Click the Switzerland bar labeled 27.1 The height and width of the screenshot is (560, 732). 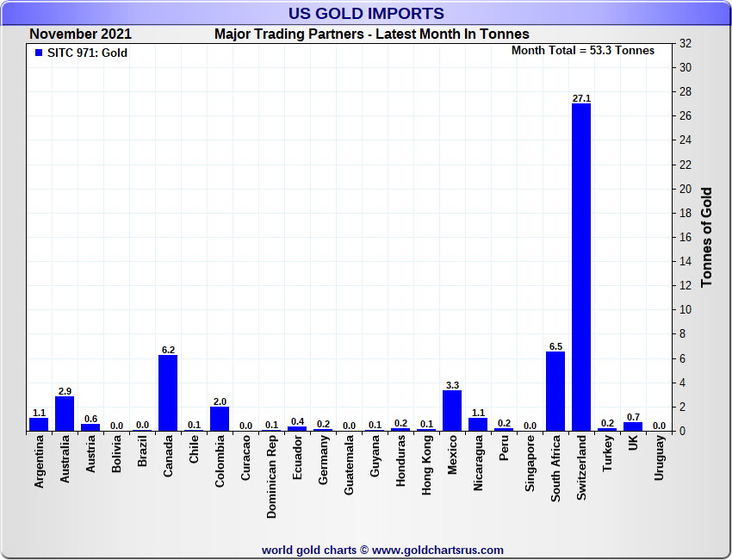point(581,267)
